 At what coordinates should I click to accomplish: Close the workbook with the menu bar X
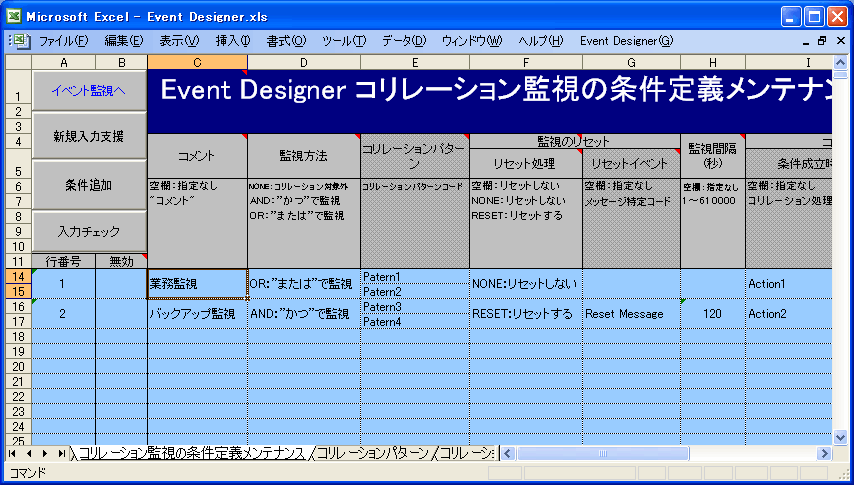tap(841, 41)
